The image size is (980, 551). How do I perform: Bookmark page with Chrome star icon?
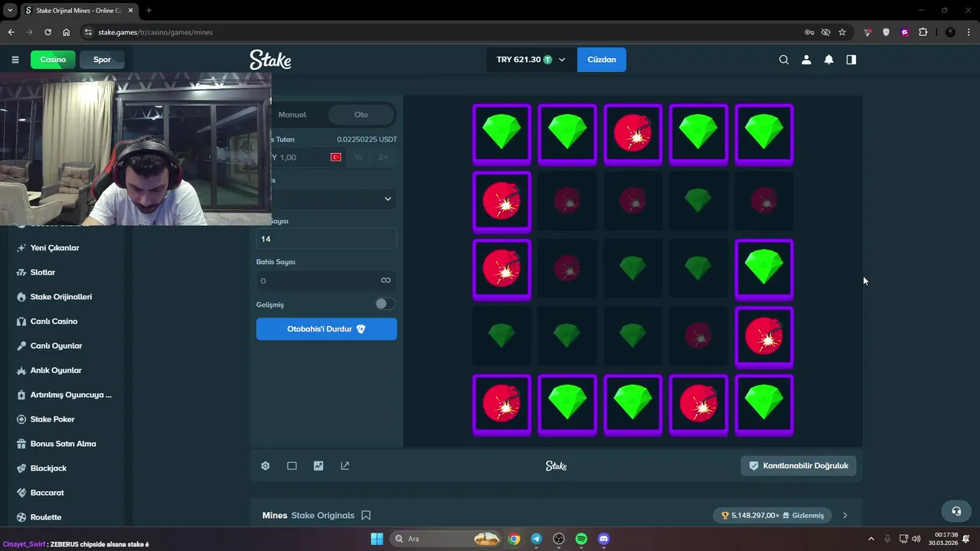click(x=842, y=32)
